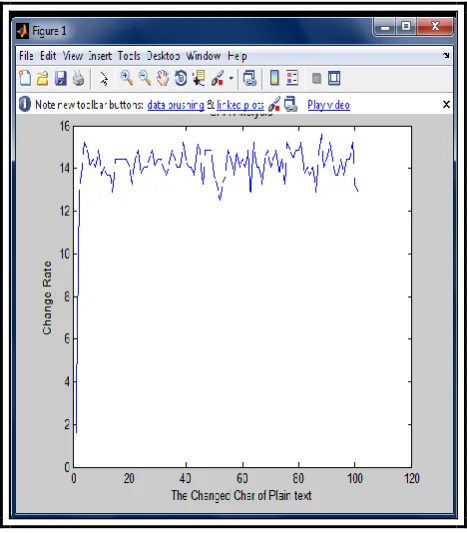The width and height of the screenshot is (467, 533).
Task: Dismiss the toolbar note with the X
Action: click(446, 104)
